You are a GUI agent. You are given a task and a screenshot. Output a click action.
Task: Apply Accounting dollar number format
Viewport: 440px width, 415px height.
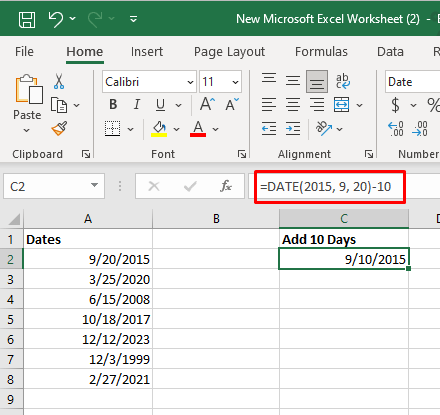coord(395,105)
